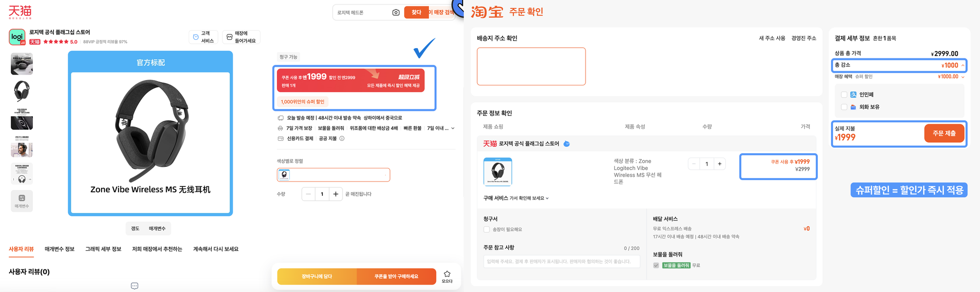Click the credit card icon before 신용카드 결제
The image size is (980, 292).
[281, 138]
